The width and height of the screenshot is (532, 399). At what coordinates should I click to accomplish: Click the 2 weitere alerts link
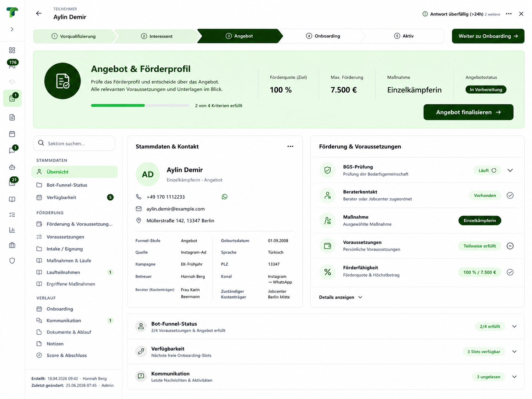pyautogui.click(x=492, y=14)
